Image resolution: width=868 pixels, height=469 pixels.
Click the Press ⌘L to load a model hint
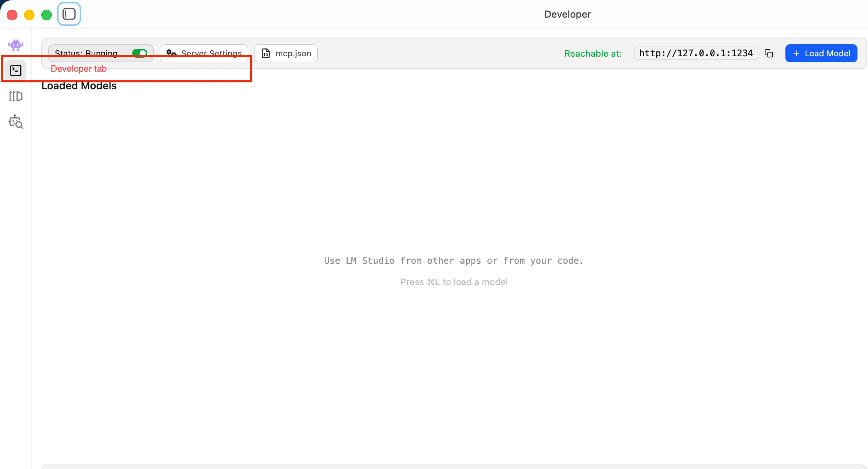(x=454, y=282)
